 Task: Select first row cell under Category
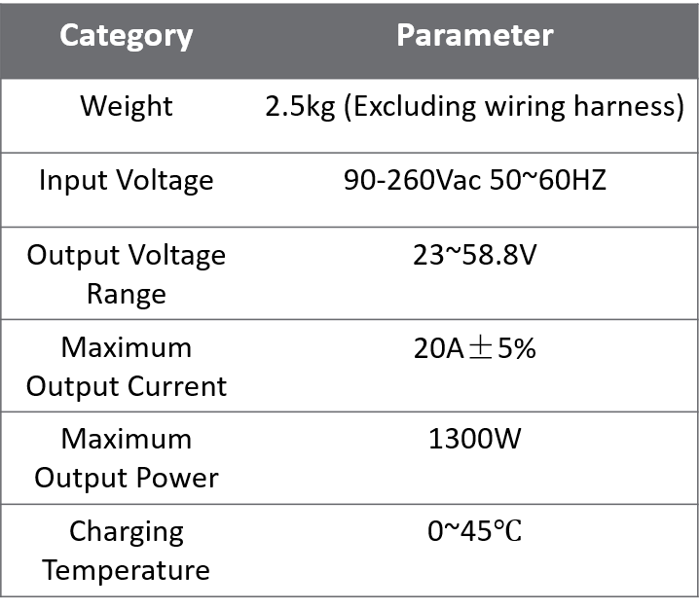(127, 116)
